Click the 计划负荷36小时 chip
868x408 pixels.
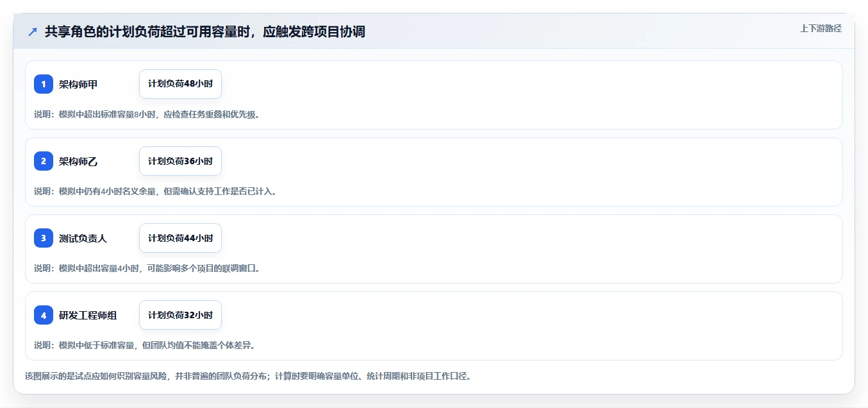[x=180, y=161]
